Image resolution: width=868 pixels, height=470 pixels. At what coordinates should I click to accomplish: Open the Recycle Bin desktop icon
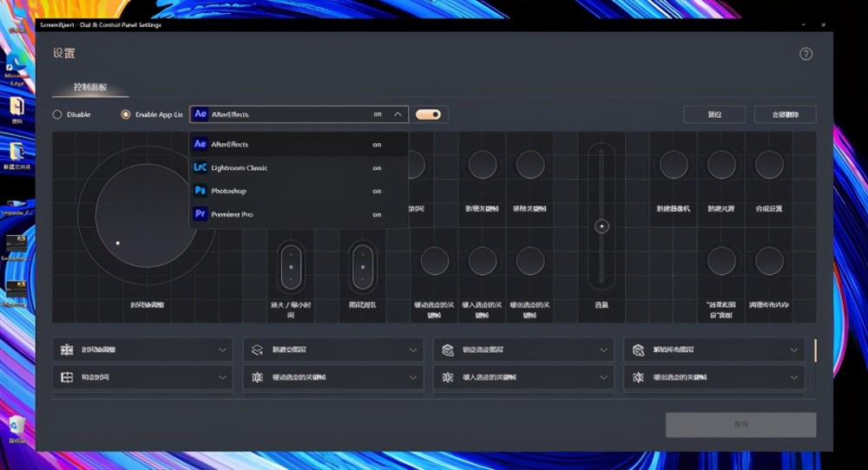(x=16, y=428)
